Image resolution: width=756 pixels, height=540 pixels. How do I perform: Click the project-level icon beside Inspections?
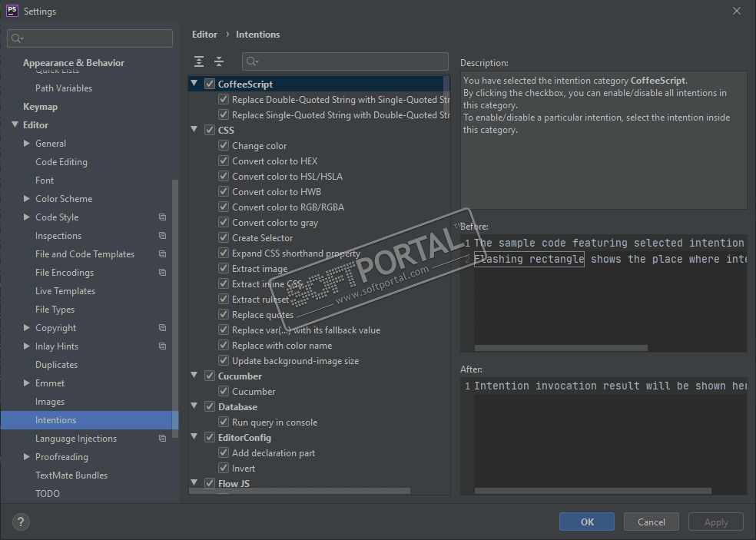(x=162, y=236)
